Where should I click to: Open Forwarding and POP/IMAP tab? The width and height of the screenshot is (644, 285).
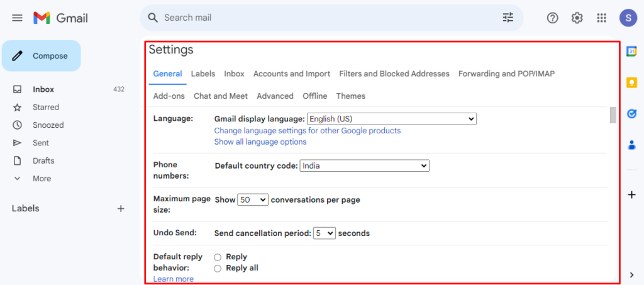coord(506,74)
